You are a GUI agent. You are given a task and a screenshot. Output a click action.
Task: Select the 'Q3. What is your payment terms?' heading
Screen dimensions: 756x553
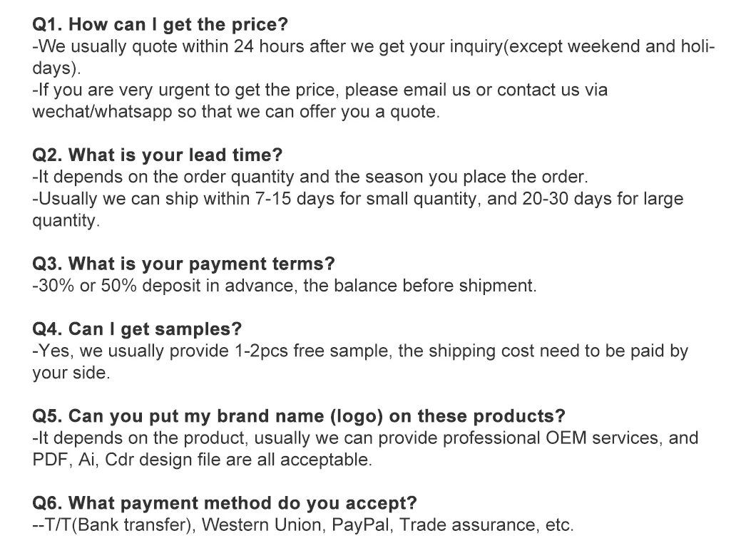point(183,264)
